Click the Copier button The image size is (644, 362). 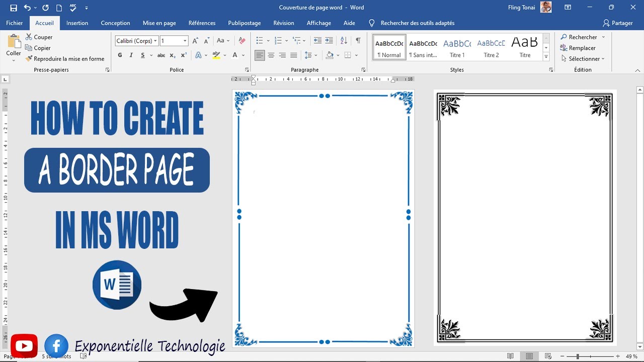pos(38,48)
